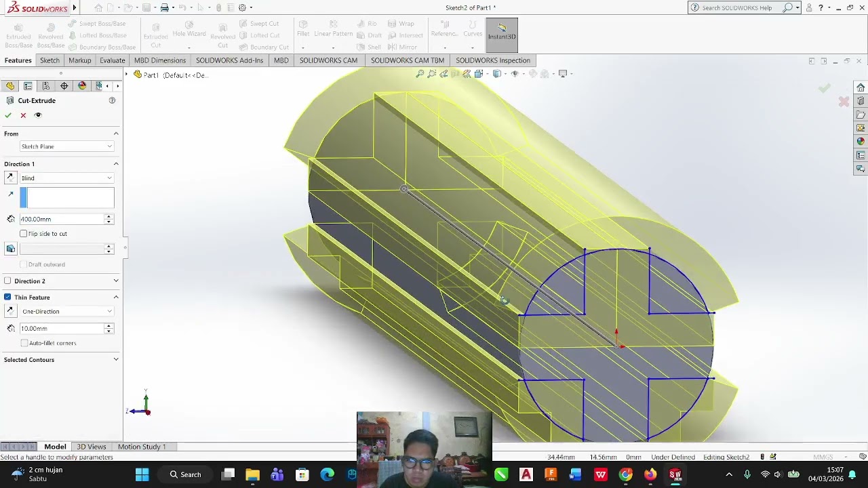The width and height of the screenshot is (868, 488).
Task: Open the Design Library icon in task pane
Action: point(861,101)
